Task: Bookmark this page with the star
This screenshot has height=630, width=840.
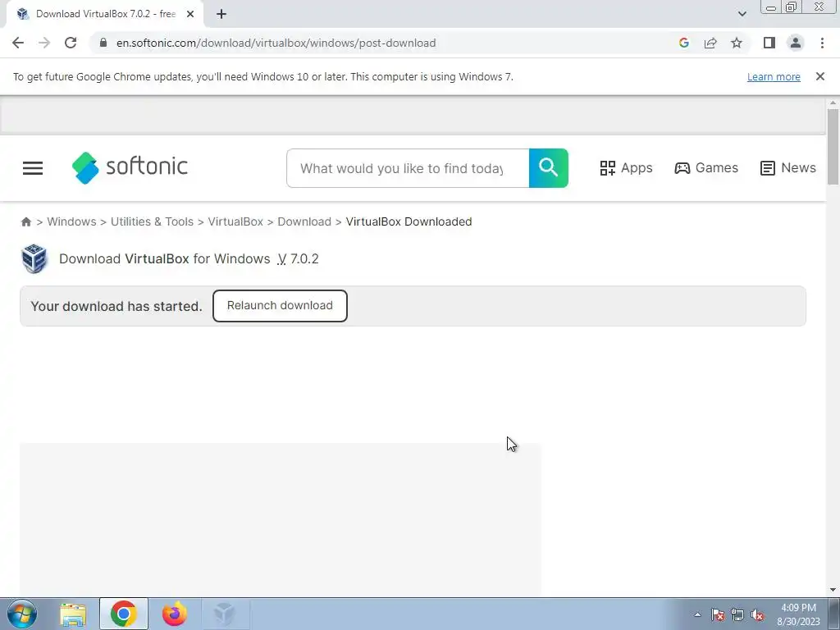Action: click(737, 43)
